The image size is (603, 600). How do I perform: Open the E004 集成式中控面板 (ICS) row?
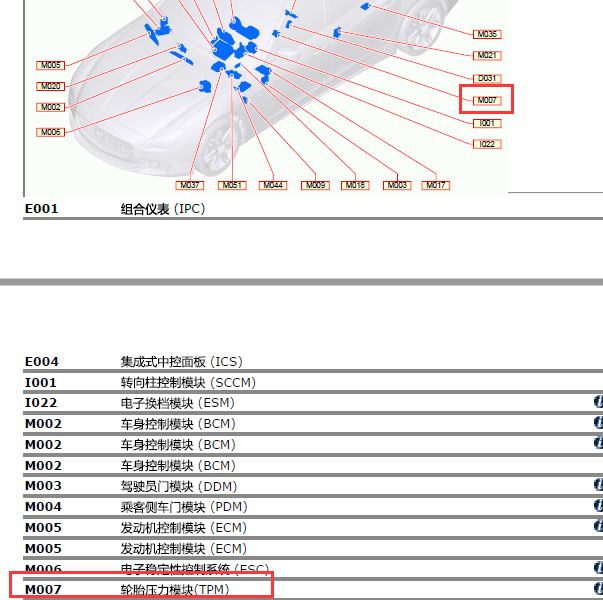[313, 362]
